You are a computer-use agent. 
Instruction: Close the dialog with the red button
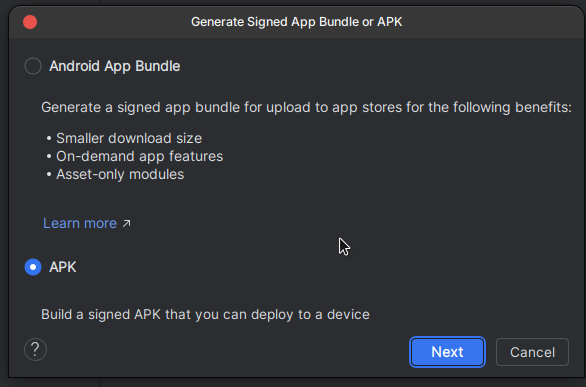[30, 22]
